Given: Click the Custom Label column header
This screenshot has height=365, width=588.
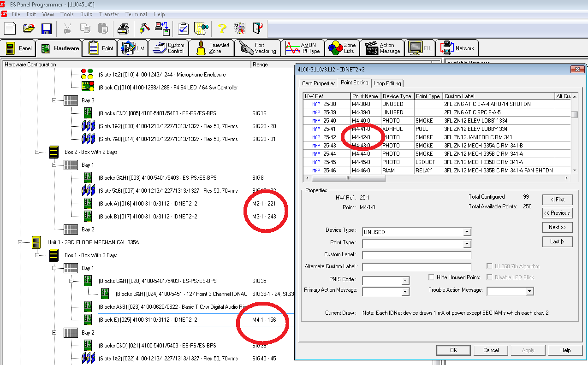Looking at the screenshot, I should tap(499, 96).
